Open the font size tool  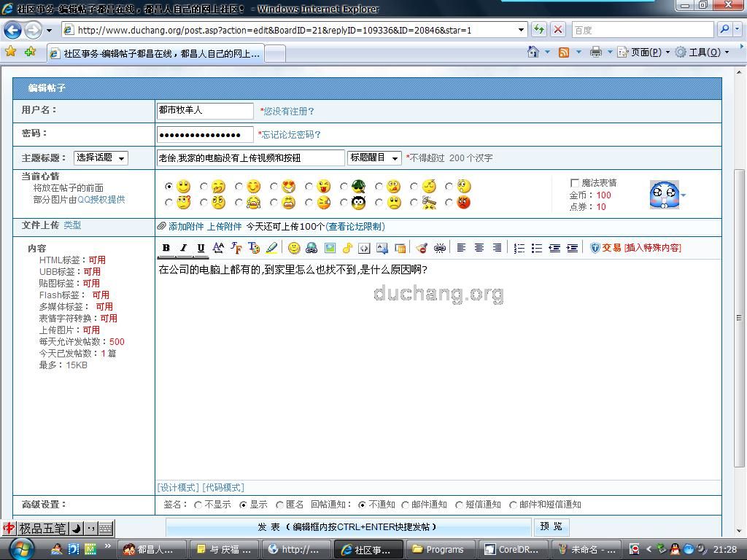(x=218, y=248)
